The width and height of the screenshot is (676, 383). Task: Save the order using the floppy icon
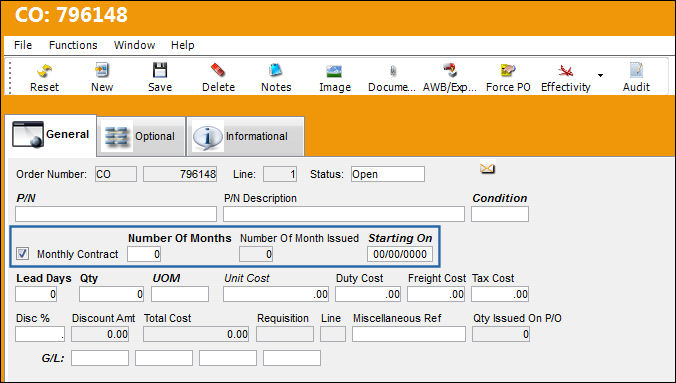pos(160,70)
